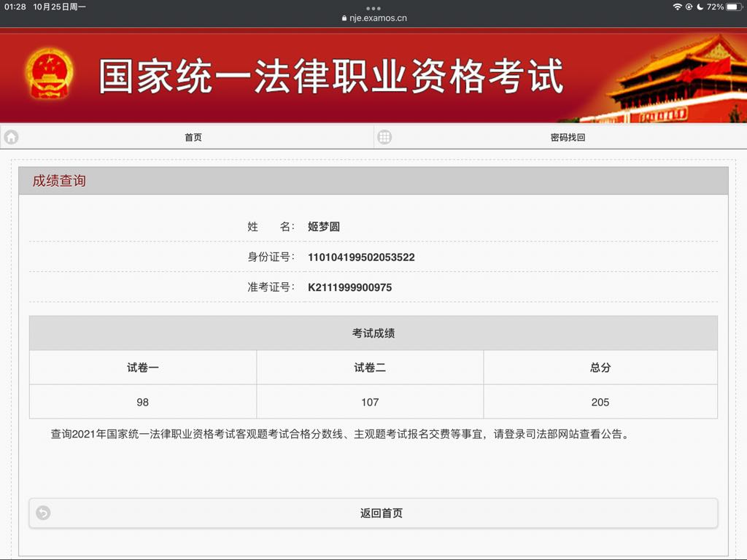
Task: Tap the status bar time 01:28
Action: [15, 7]
